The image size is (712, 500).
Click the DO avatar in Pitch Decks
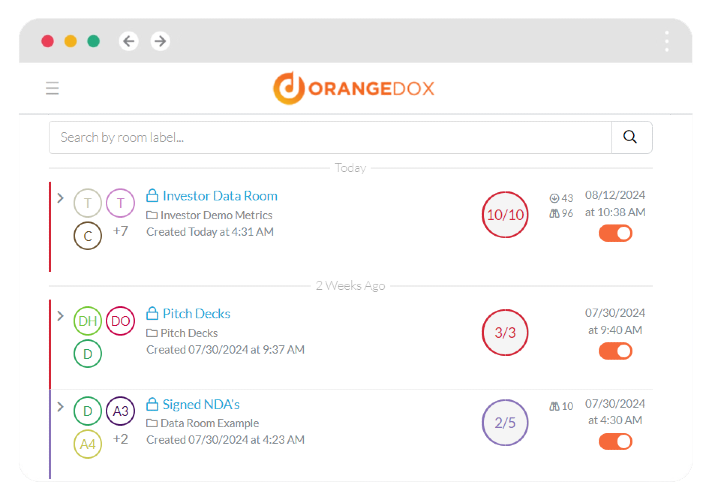120,321
